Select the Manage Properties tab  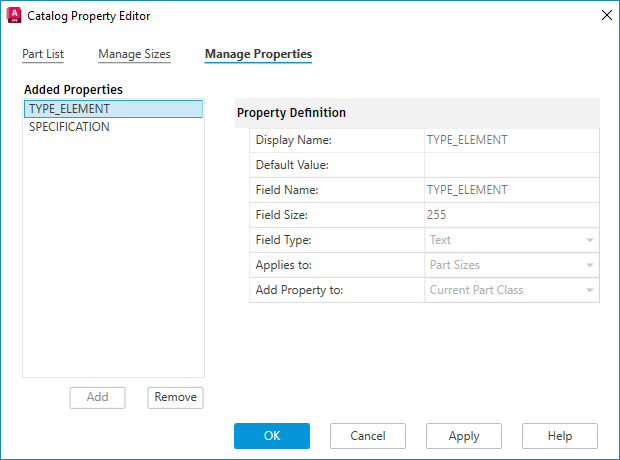[x=258, y=54]
